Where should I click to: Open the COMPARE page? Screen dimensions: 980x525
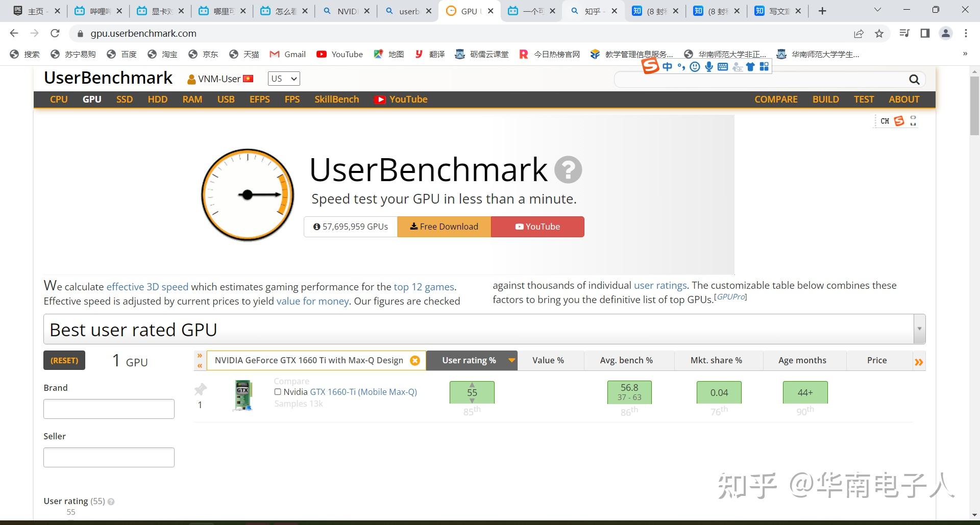776,99
